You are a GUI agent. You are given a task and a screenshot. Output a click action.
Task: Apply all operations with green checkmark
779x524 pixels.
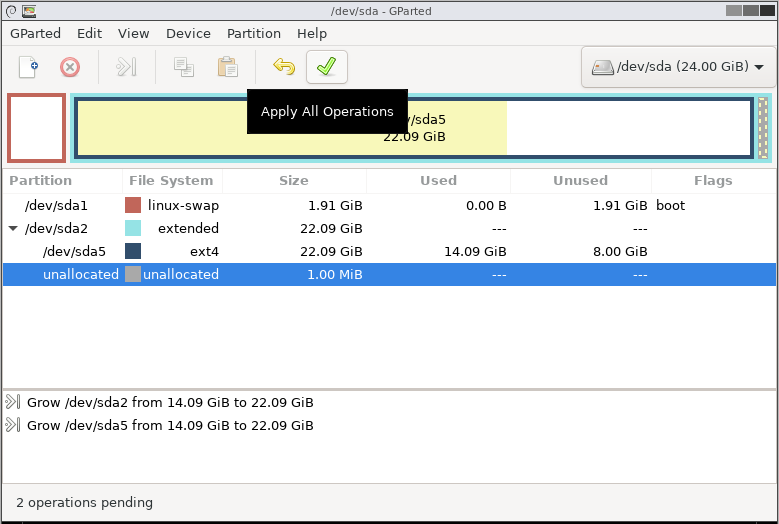[326, 67]
